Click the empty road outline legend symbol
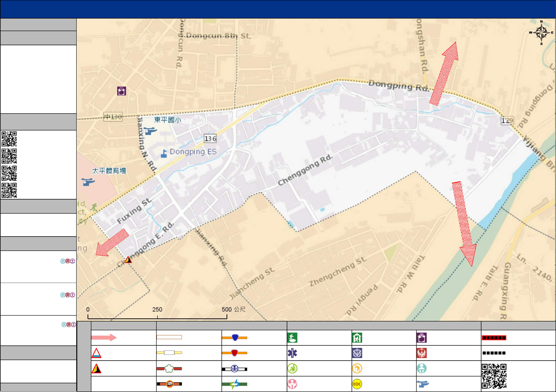Viewport: 556px width, 392px height. point(169,337)
